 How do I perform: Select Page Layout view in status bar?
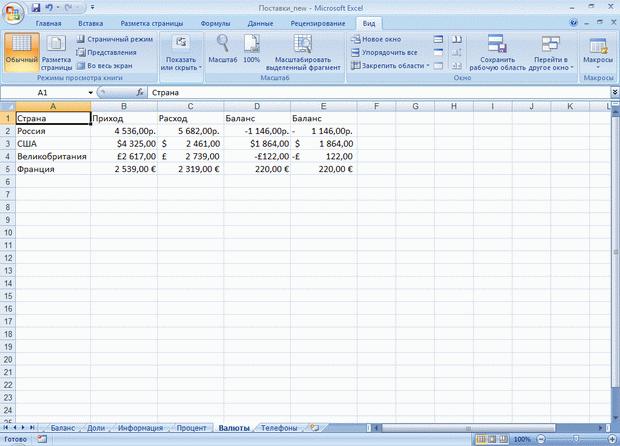pyautogui.click(x=492, y=439)
